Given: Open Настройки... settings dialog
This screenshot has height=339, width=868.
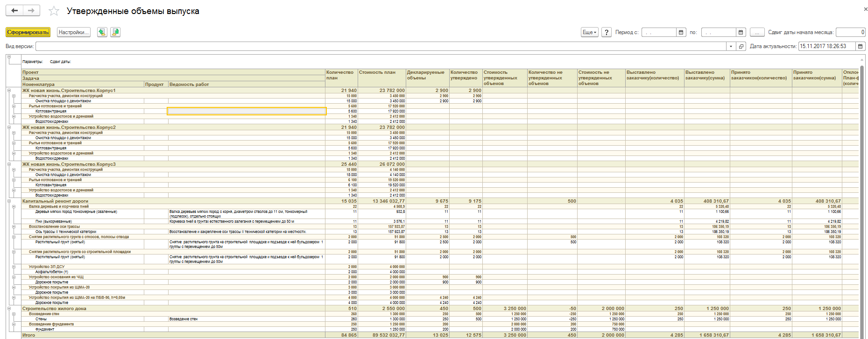Looking at the screenshot, I should [x=73, y=32].
